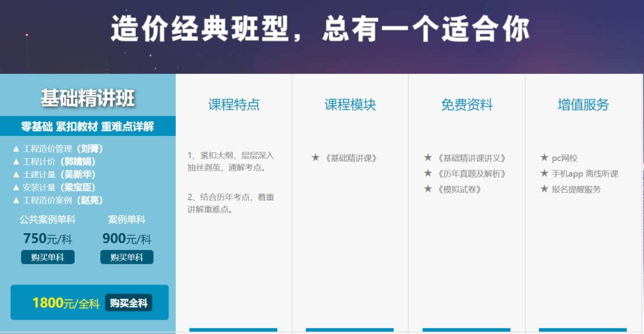
Task: Click 购买单科 under 案例单科
Action: (x=127, y=257)
